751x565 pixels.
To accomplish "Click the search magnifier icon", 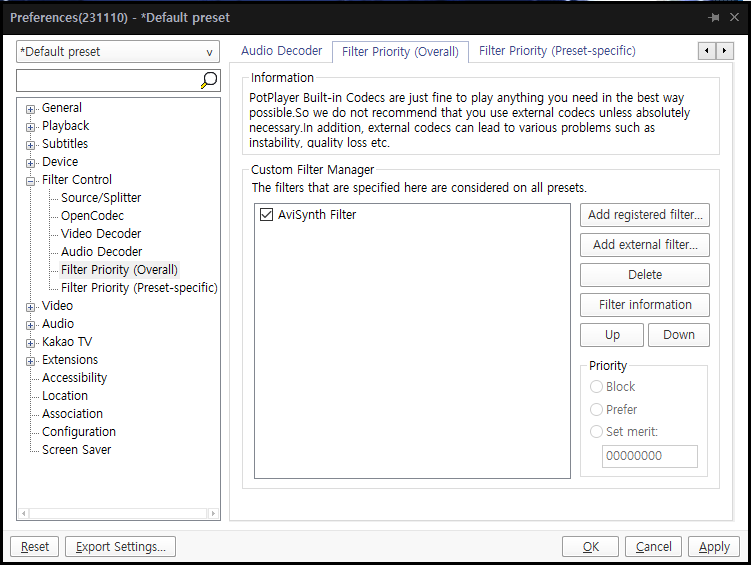I will [208, 81].
